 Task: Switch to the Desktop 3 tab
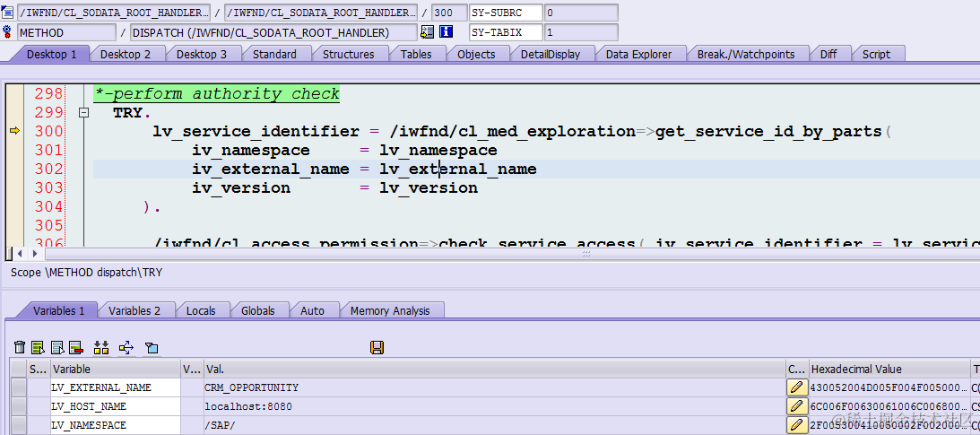[x=201, y=55]
